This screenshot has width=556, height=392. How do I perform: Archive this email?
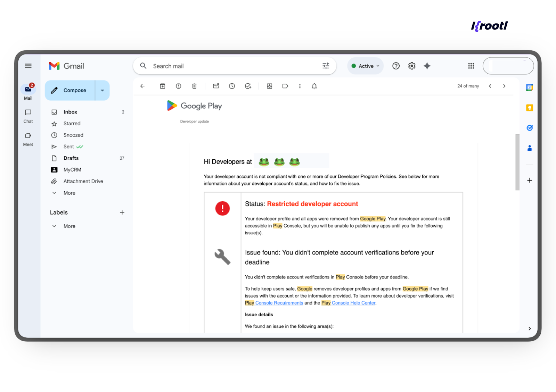[x=162, y=86]
